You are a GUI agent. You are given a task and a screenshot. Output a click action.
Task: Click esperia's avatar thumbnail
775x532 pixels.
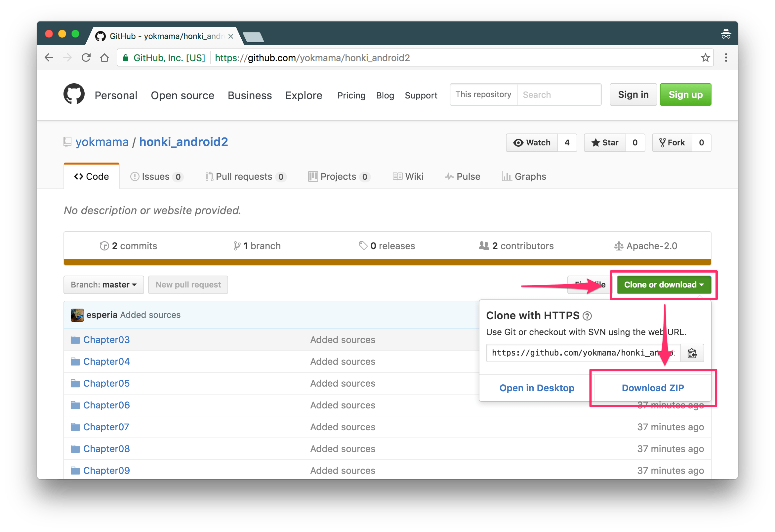(77, 315)
